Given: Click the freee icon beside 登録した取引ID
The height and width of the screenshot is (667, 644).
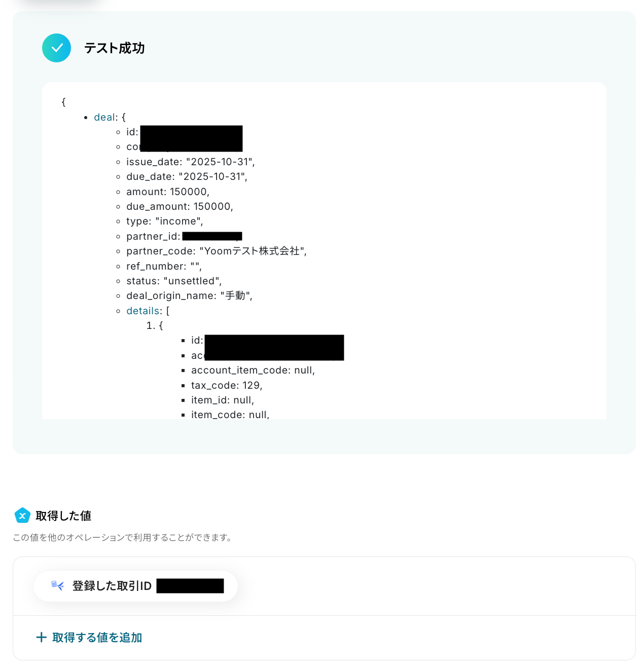Looking at the screenshot, I should (x=58, y=586).
